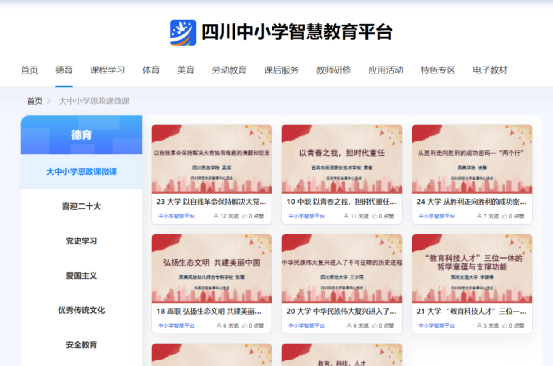
Task: Open thumbnail 以青春之我,担时代重任
Action: (x=342, y=159)
